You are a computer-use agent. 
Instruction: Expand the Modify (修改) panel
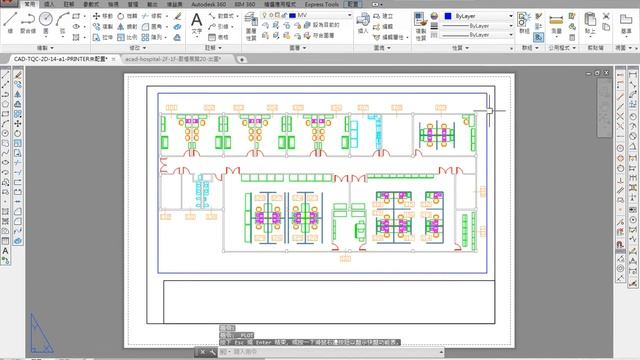pos(138,48)
